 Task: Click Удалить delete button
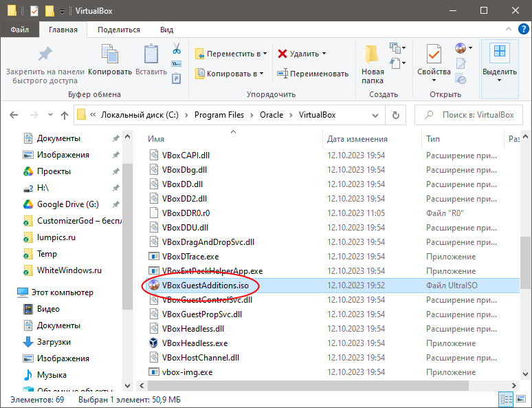pyautogui.click(x=298, y=54)
